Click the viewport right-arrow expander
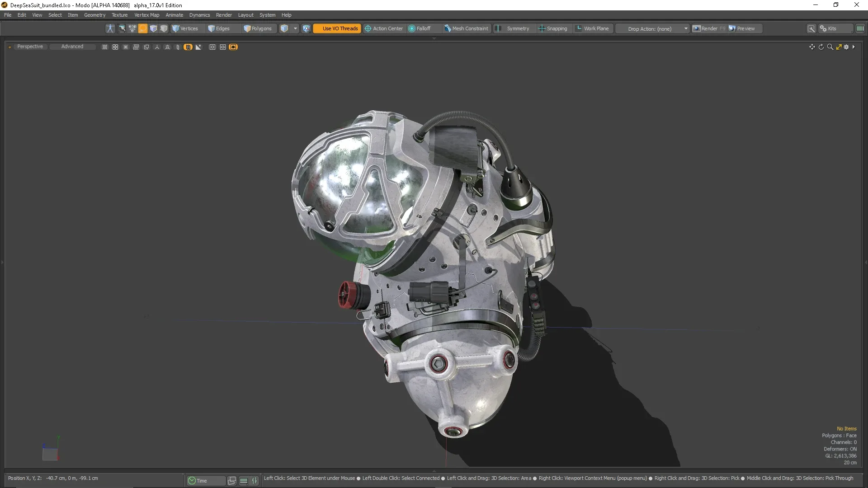The image size is (868, 488). click(854, 47)
